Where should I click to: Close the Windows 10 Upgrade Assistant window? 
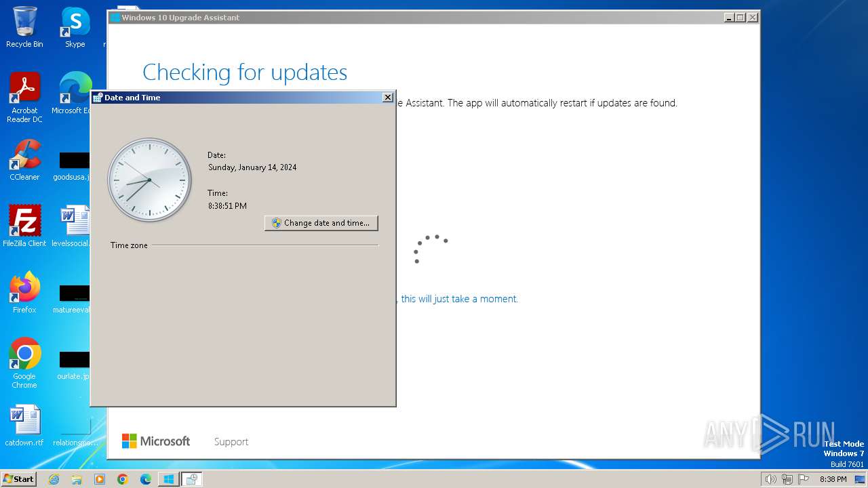[752, 18]
